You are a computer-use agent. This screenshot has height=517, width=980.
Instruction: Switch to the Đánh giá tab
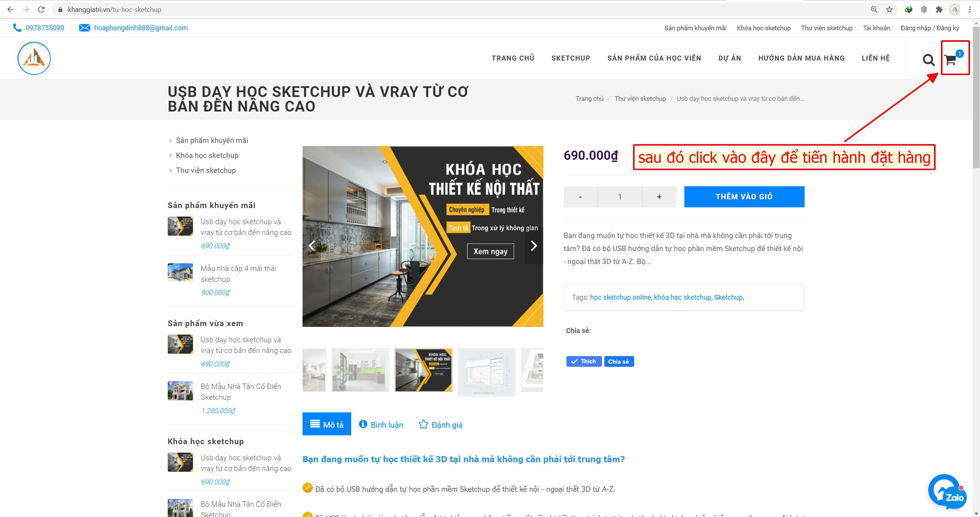(x=440, y=425)
